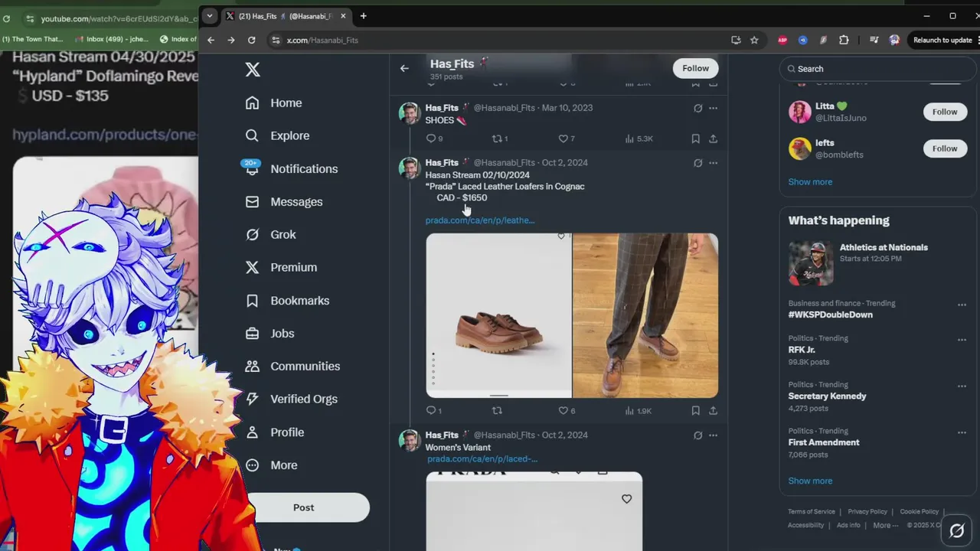Reply to the SHOES post
This screenshot has height=551, width=980.
(x=434, y=139)
